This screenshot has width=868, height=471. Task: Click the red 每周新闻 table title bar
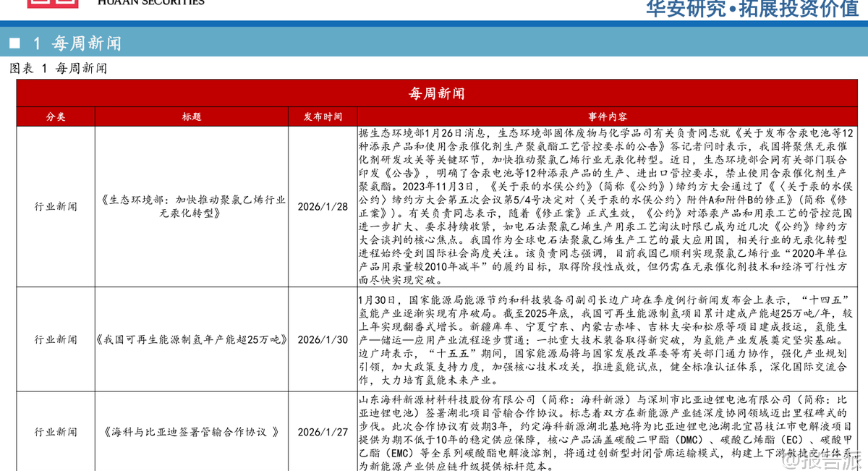(x=436, y=93)
